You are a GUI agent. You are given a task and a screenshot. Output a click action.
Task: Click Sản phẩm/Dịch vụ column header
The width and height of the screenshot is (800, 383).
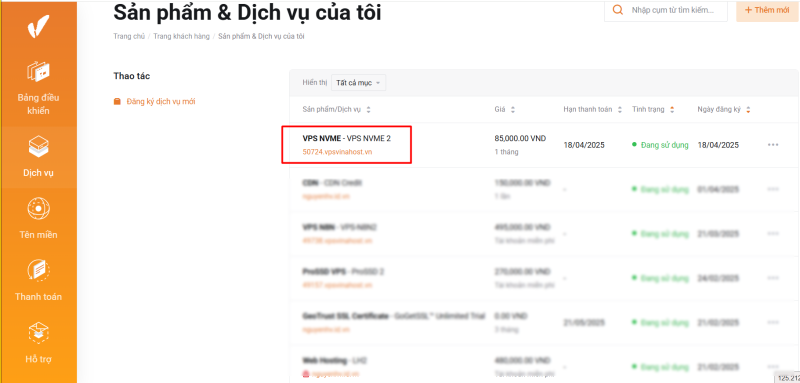click(331, 110)
